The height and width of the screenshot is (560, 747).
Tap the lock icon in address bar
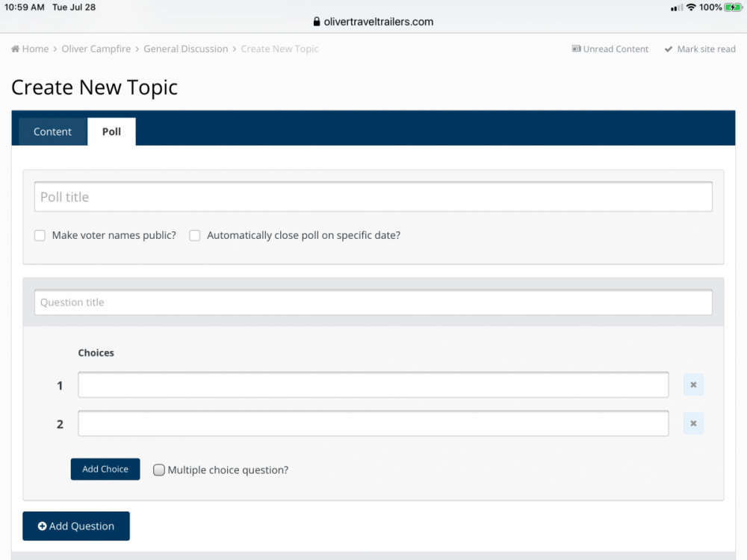(317, 22)
